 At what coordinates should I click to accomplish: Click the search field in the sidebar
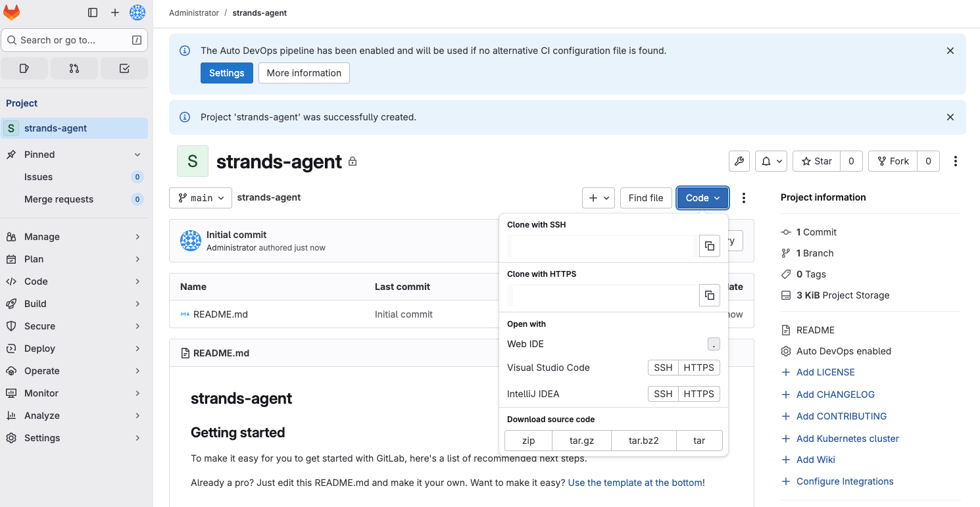[74, 40]
